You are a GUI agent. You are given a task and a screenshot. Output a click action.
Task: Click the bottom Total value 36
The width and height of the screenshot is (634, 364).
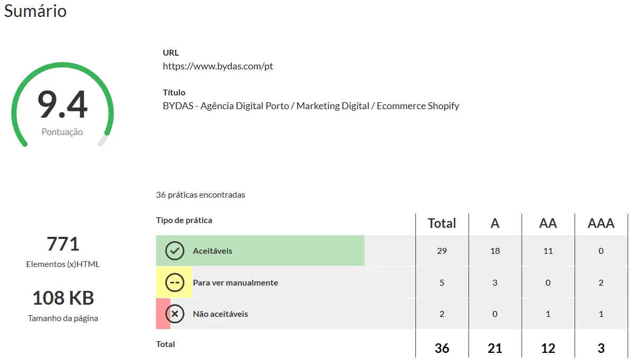point(442,348)
